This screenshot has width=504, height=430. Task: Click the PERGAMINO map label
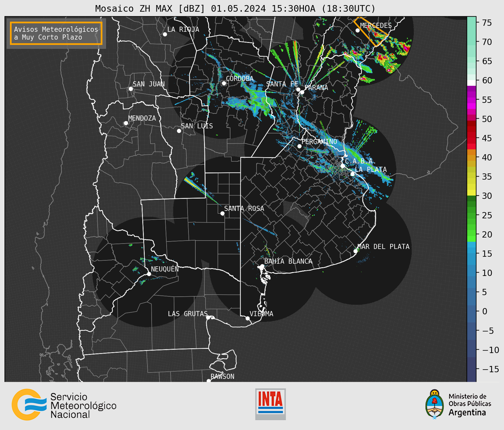(319, 141)
